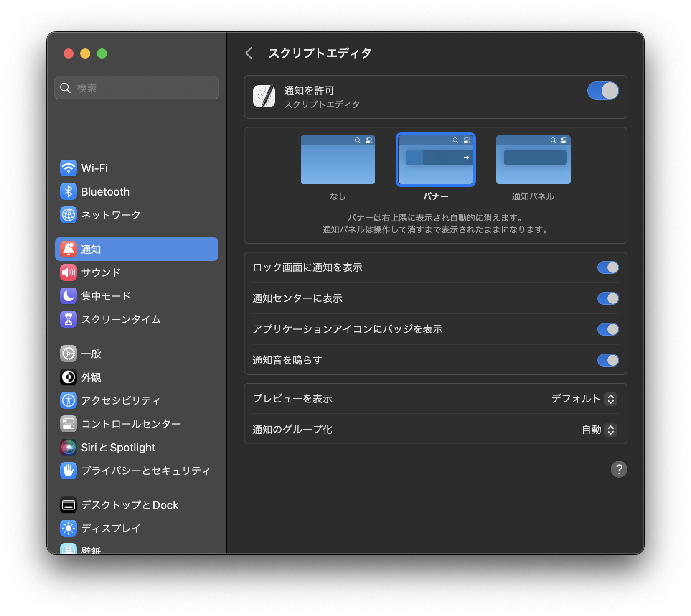Click the スクリーンタイム hourglass icon
Viewport: 691px width, 616px height.
pyautogui.click(x=68, y=319)
